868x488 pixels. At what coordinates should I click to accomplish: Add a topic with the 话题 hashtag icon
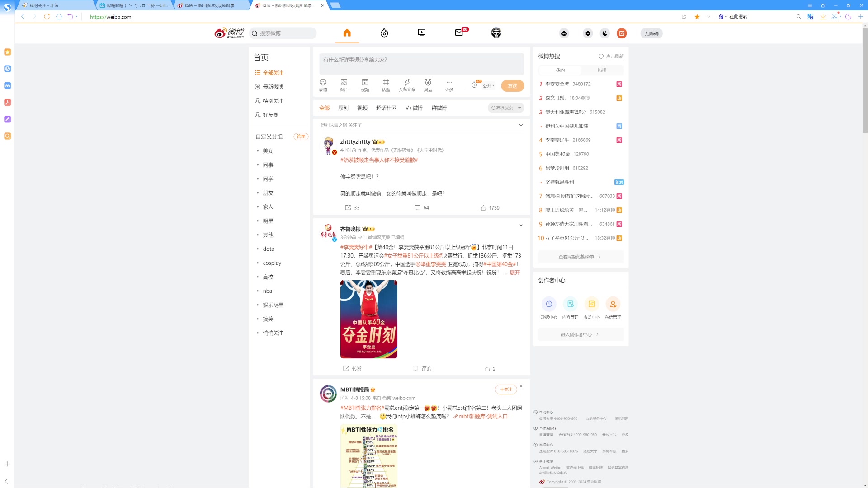[x=386, y=85]
